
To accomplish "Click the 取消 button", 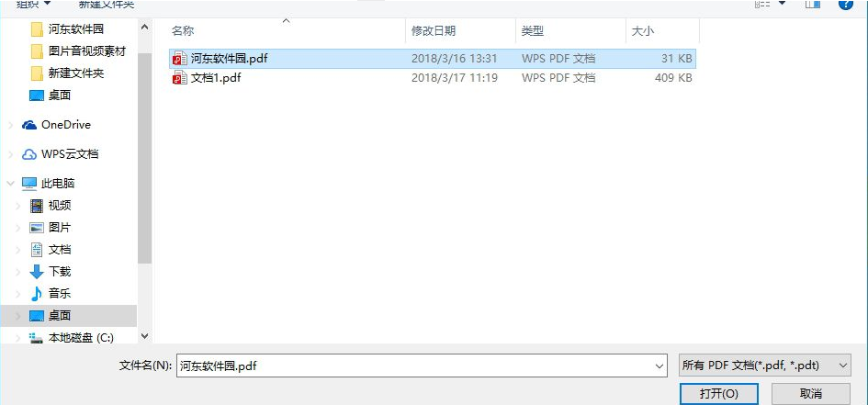I will (x=811, y=394).
